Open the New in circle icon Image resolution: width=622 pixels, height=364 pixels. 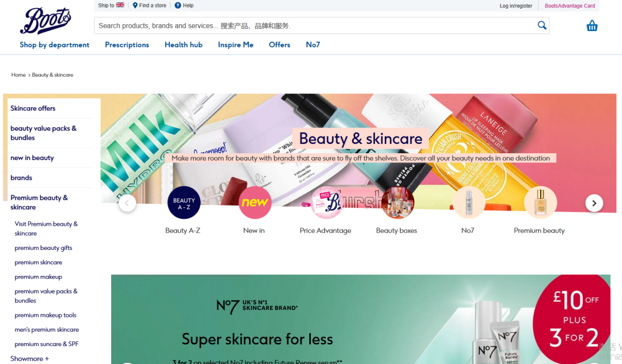(255, 203)
